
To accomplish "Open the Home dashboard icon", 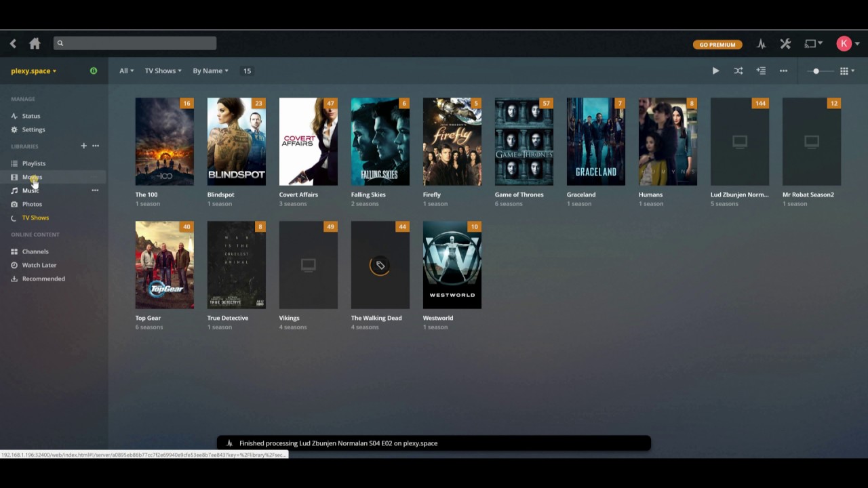I will coord(35,43).
